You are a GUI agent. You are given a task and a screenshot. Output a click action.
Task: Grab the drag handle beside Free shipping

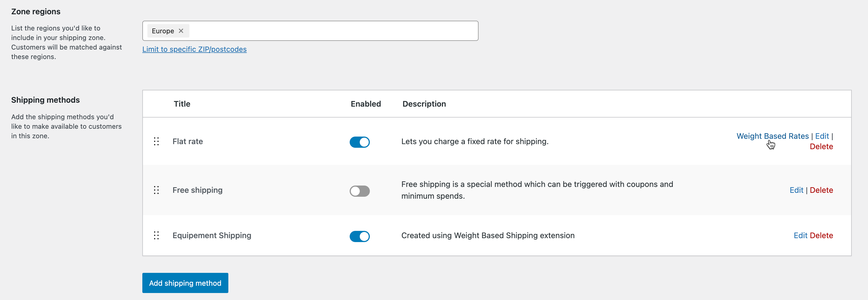(x=156, y=190)
